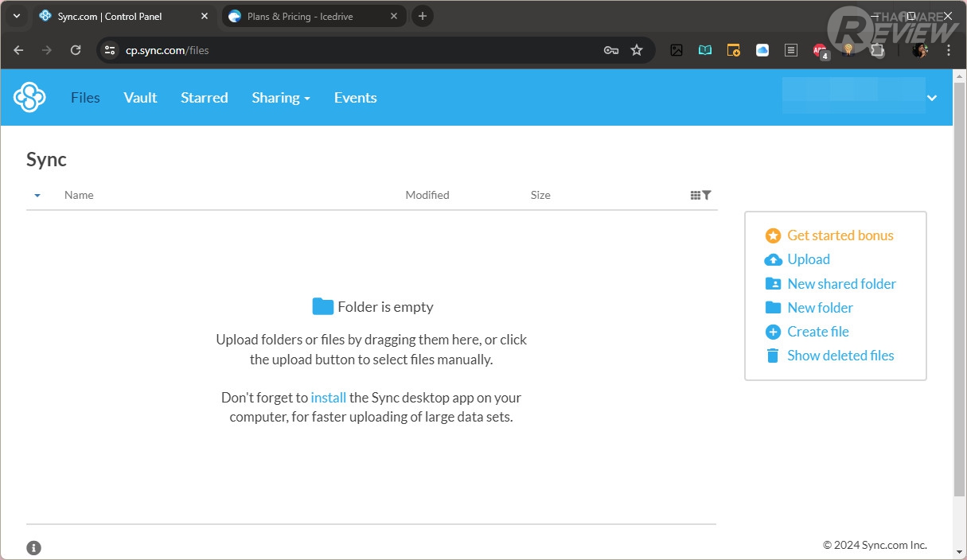The height and width of the screenshot is (560, 967).
Task: Click the Create file plus icon
Action: pos(773,332)
